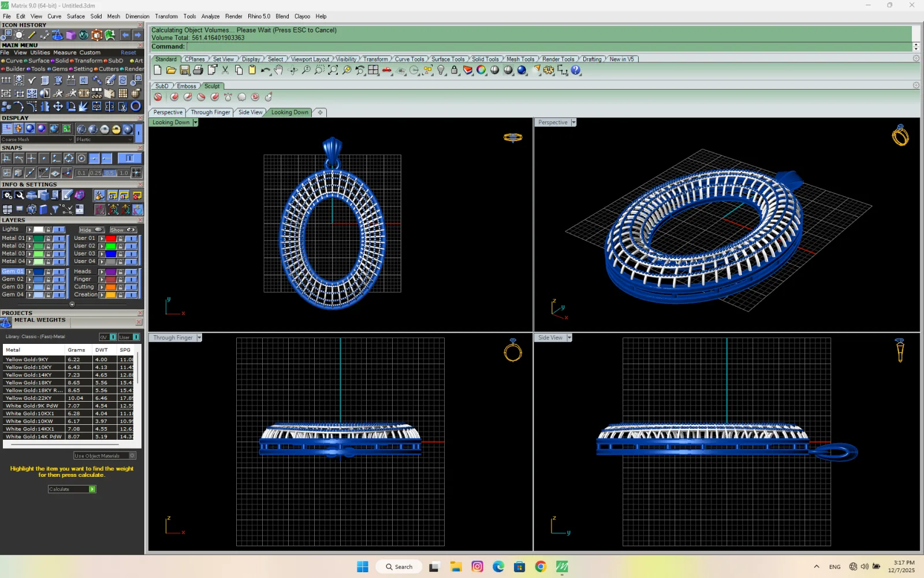Click the first Sculpt tool icon
The width and height of the screenshot is (924, 578).
click(158, 97)
